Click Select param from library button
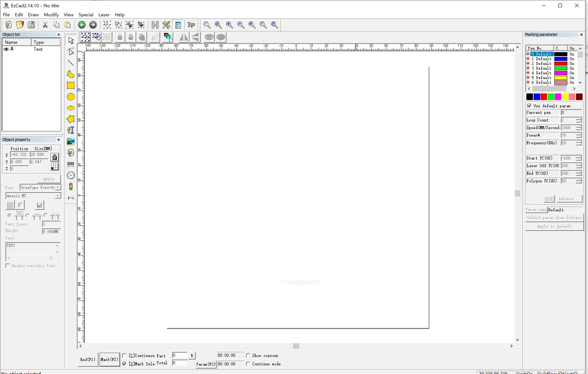 pyautogui.click(x=554, y=217)
